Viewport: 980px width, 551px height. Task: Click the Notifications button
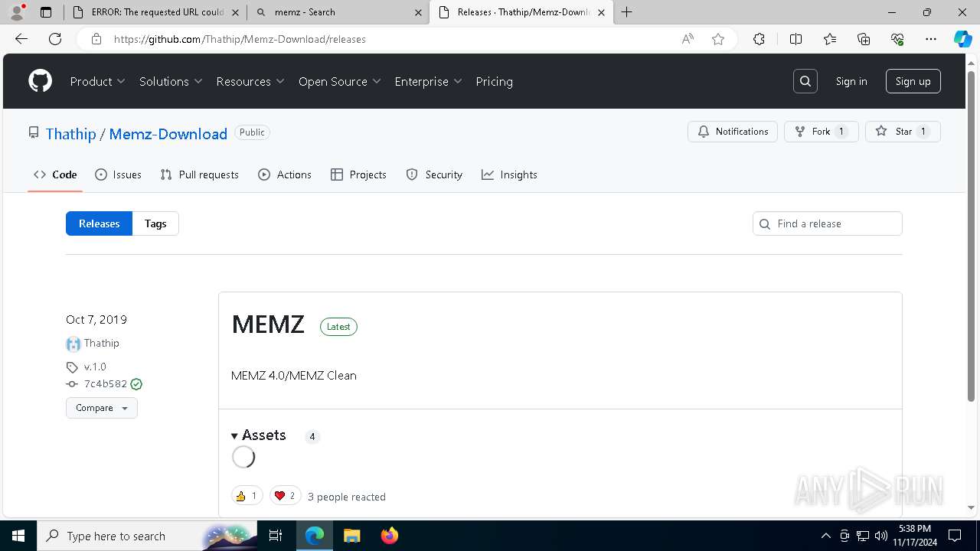[x=733, y=132]
